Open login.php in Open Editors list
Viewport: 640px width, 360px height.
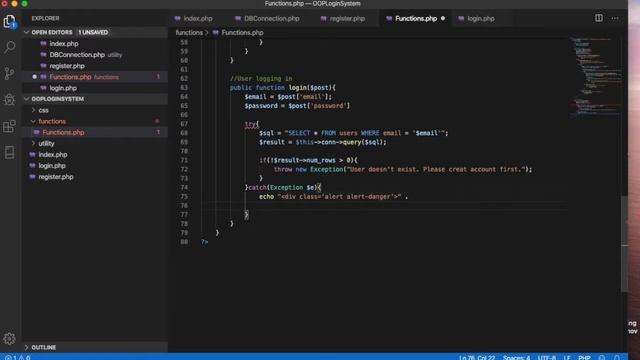tap(95, 88)
